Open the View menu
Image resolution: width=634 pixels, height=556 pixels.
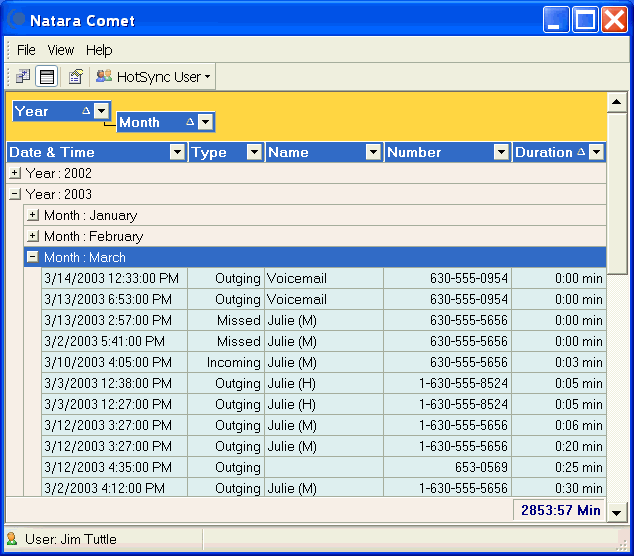[61, 50]
